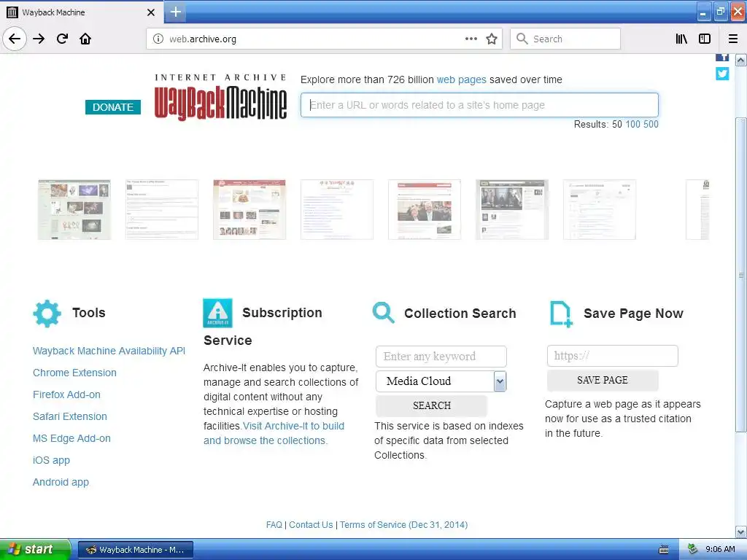Bookmark this page with the star
The height and width of the screenshot is (560, 747).
point(492,39)
